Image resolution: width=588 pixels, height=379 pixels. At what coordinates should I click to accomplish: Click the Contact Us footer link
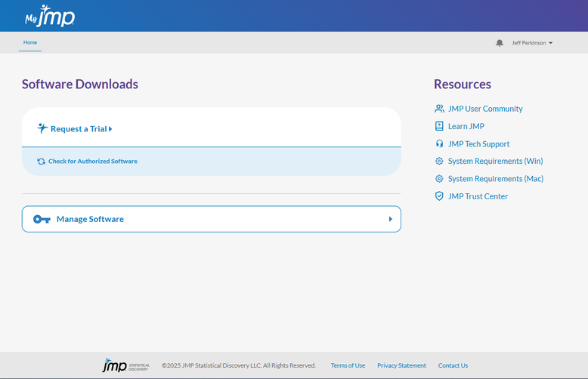pos(453,365)
